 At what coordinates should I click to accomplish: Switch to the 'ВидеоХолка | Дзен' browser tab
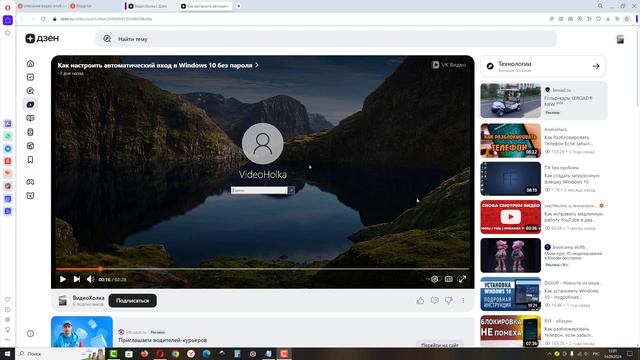point(150,6)
